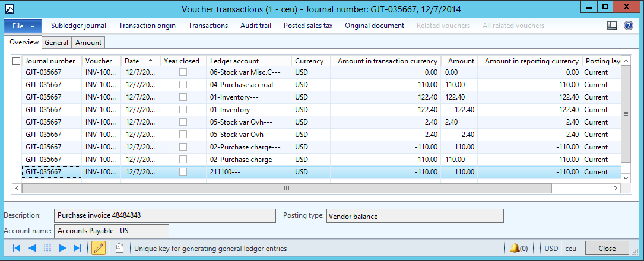
Task: Toggle edit mode pencil icon
Action: (x=99, y=249)
